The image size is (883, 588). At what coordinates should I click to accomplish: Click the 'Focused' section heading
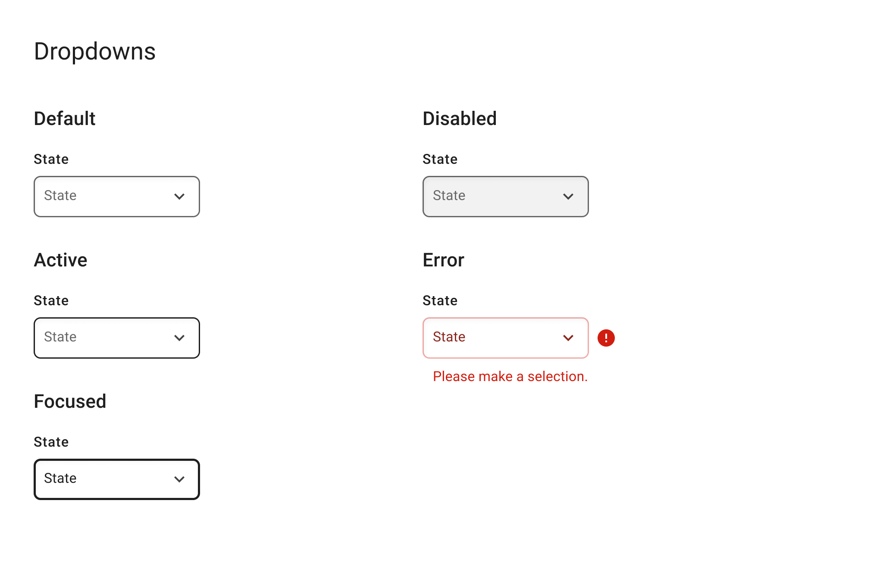point(70,401)
